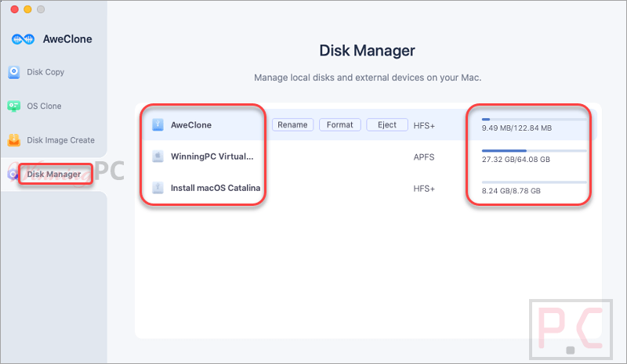Click the WinningPC Virtual disk icon
Viewport: 627px width, 364px height.
pyautogui.click(x=158, y=157)
